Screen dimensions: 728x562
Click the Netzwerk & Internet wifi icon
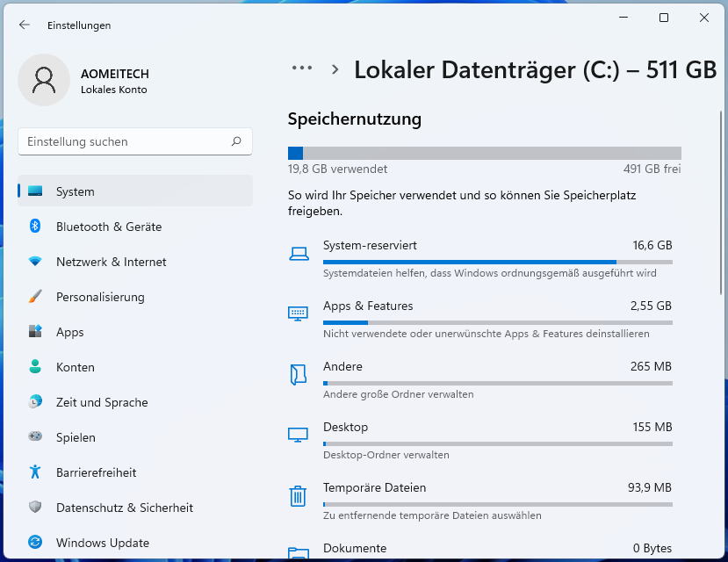[x=35, y=262]
